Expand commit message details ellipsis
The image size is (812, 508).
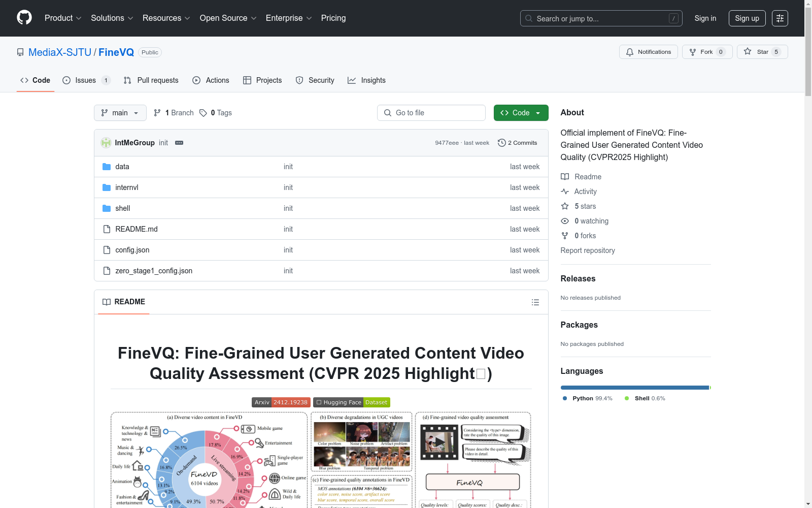[179, 143]
